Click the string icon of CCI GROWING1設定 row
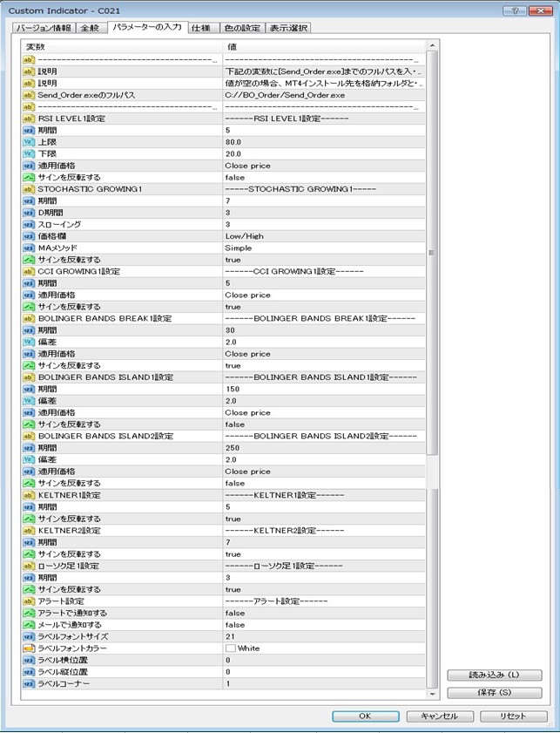This screenshot has height=733, width=560. [29, 271]
